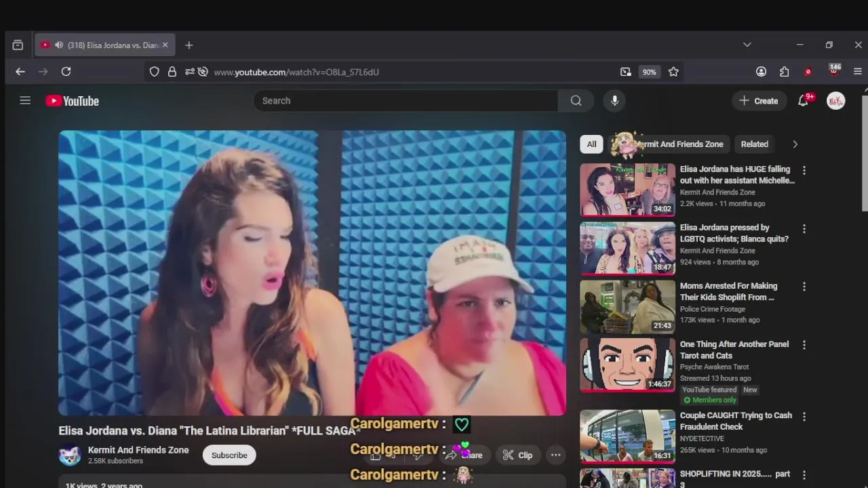Close the Elisa Jordana browser tab

pyautogui.click(x=165, y=45)
